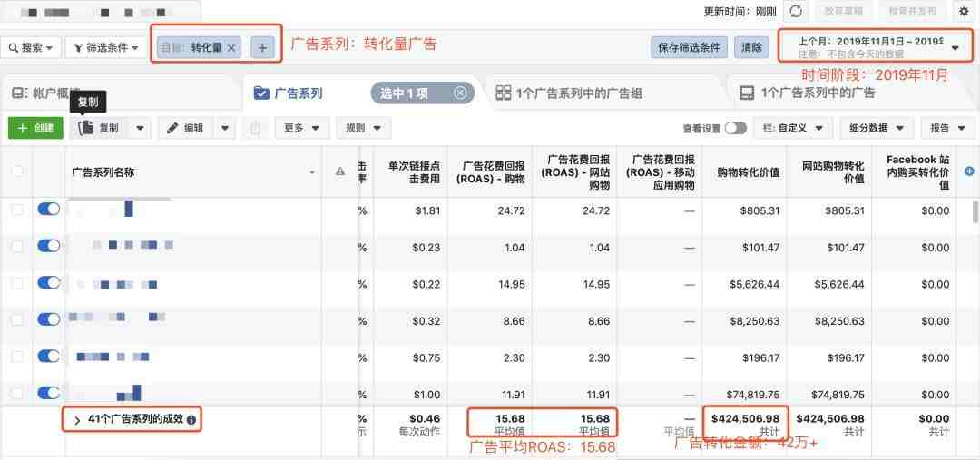Turn off the first campaign's toggle
980x460 pixels.
[x=48, y=210]
